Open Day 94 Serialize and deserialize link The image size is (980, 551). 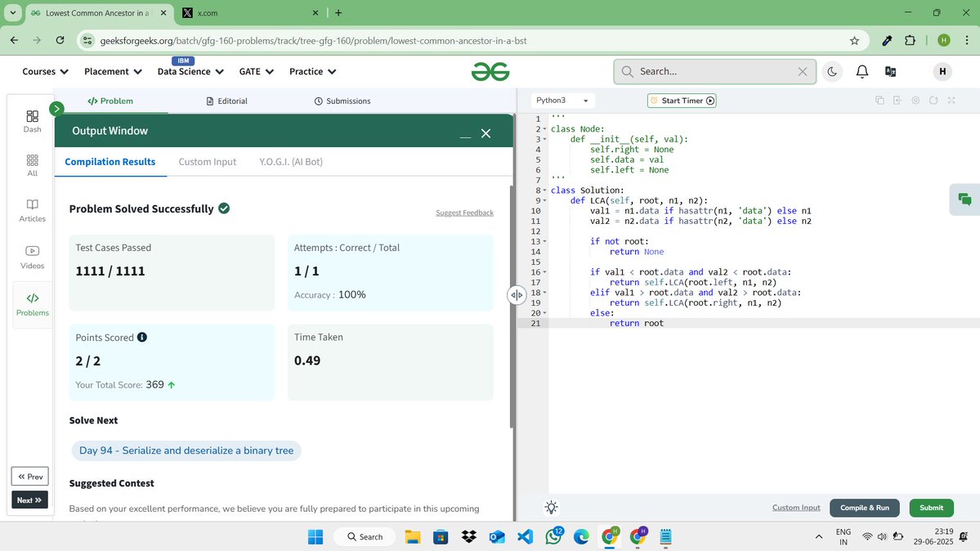point(186,450)
